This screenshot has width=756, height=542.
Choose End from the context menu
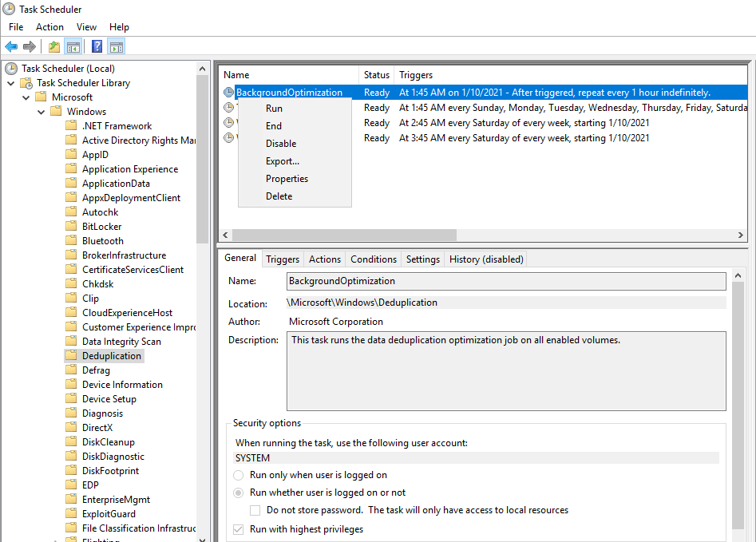tap(295, 126)
